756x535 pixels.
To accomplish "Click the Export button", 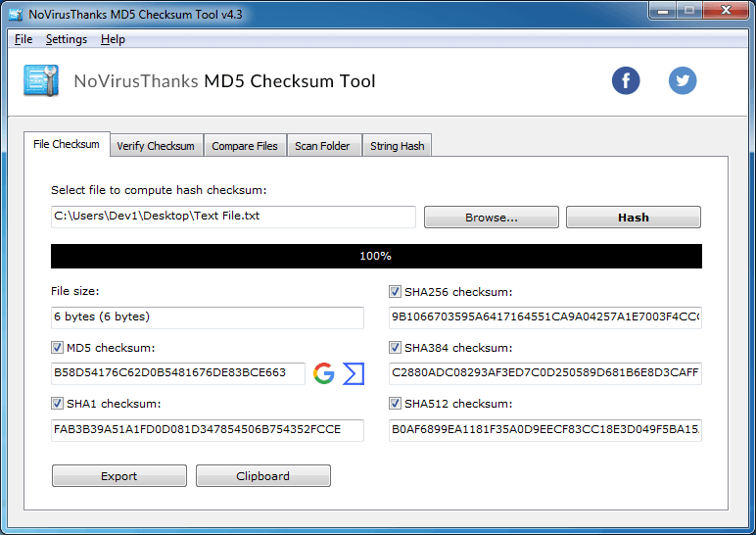I will click(x=119, y=476).
